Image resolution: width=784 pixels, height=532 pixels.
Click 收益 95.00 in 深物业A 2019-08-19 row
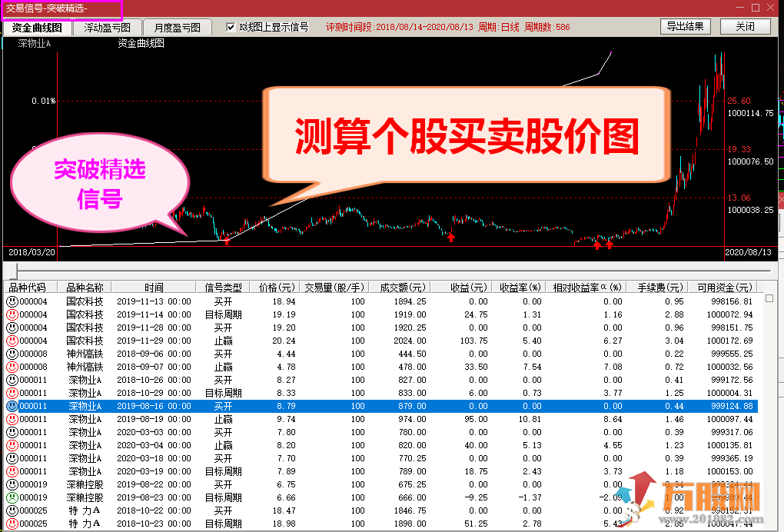click(x=474, y=419)
